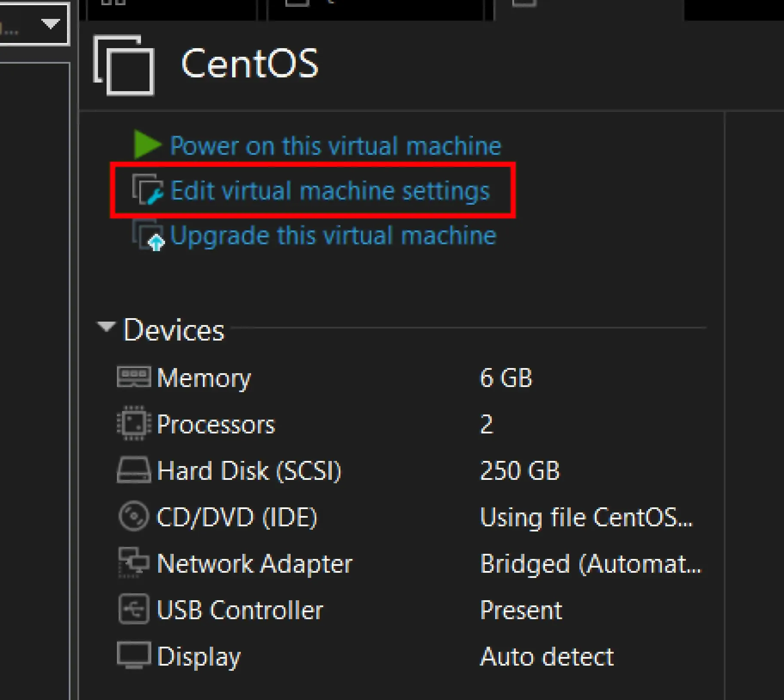This screenshot has height=700, width=784.
Task: Click Power on this virtual machine
Action: click(336, 146)
